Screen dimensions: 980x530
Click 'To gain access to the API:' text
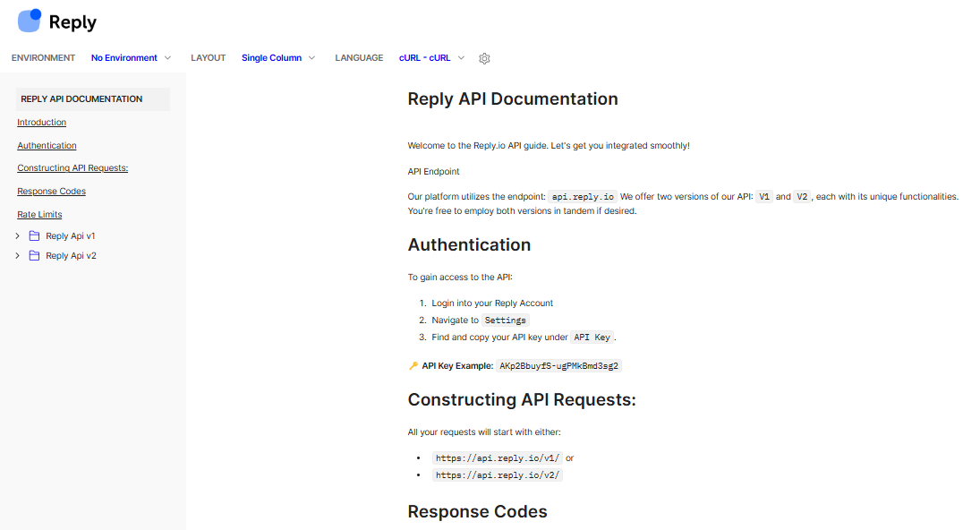coord(460,278)
